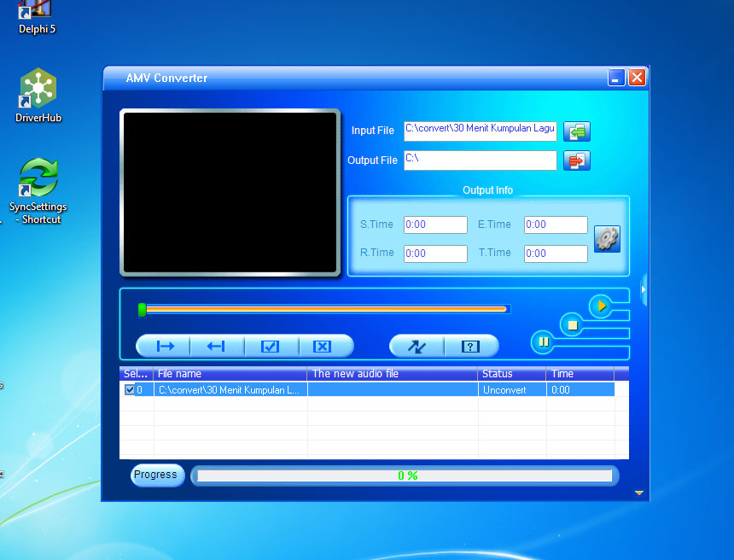Click the output folder browse icon

tap(577, 160)
